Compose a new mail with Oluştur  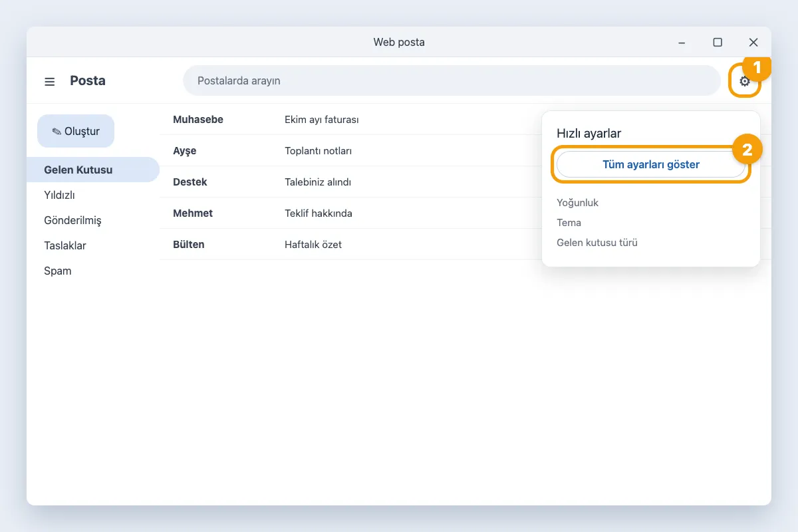point(76,131)
